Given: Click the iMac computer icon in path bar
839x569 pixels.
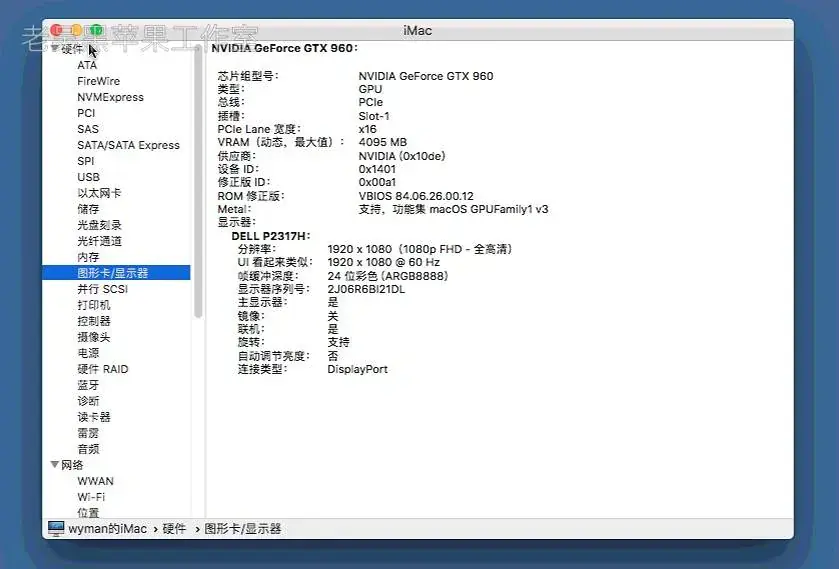Looking at the screenshot, I should [x=56, y=529].
